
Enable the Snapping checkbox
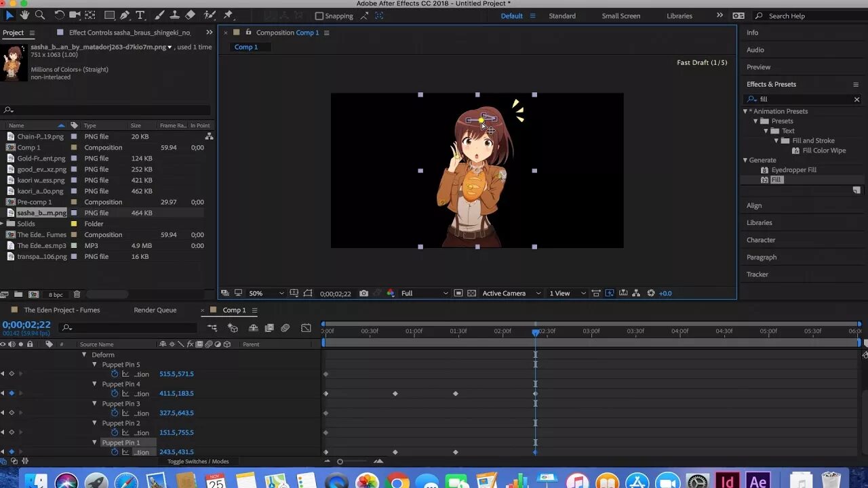tap(319, 16)
